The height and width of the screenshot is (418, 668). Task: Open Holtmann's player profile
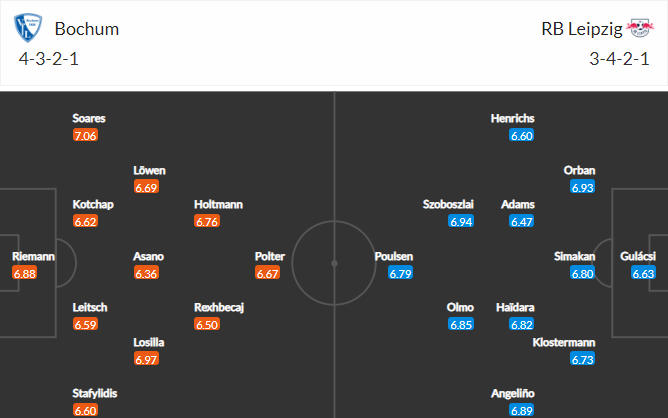pos(219,204)
